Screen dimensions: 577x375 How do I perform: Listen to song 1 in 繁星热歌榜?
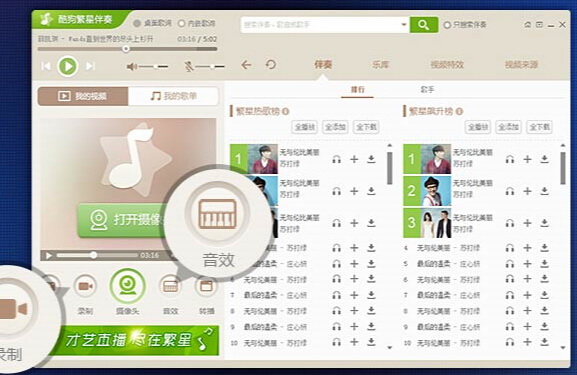point(336,159)
